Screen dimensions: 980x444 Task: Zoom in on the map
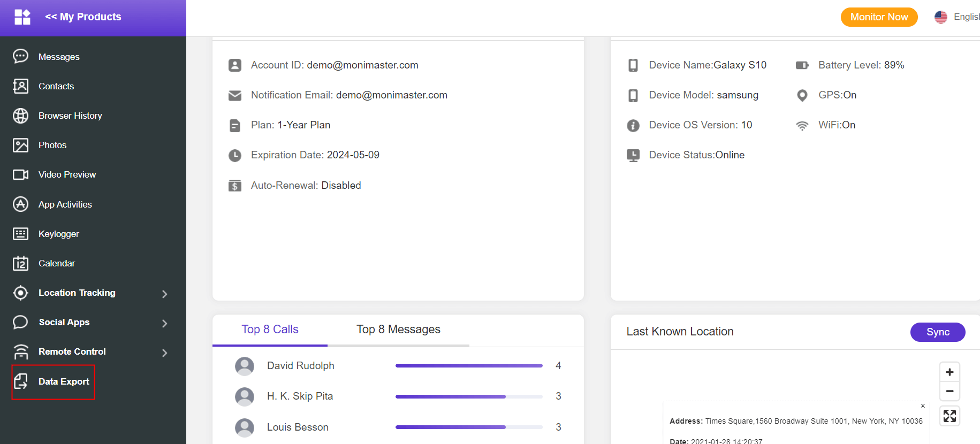point(949,372)
